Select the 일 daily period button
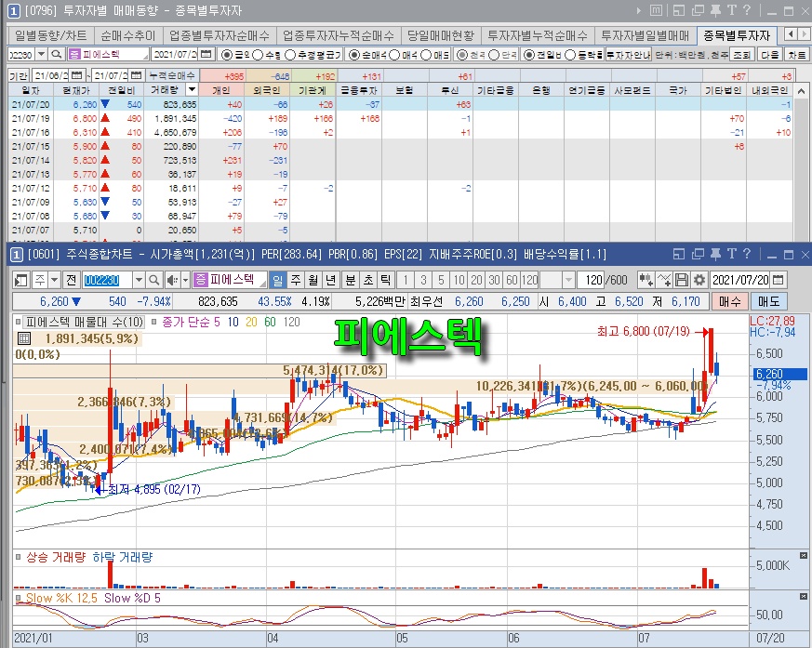 [278, 280]
